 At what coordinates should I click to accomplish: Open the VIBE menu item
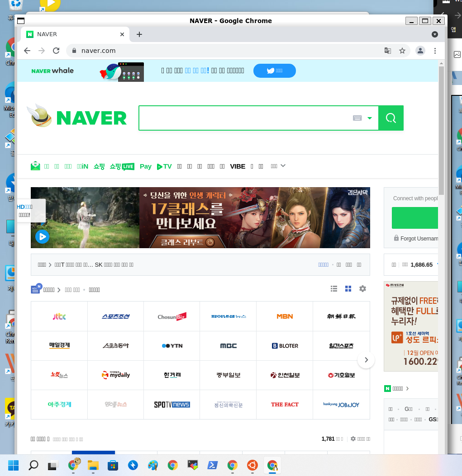(238, 166)
